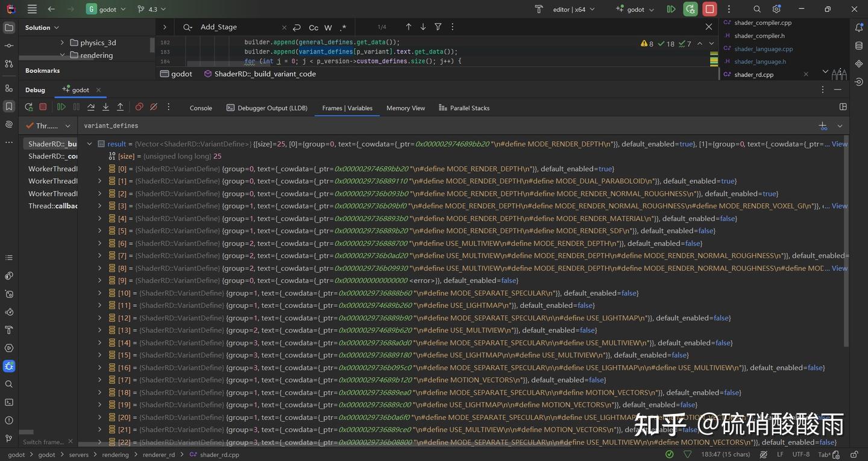This screenshot has height=461, width=868.
Task: Toggle regex mode in the search bar
Action: [343, 28]
